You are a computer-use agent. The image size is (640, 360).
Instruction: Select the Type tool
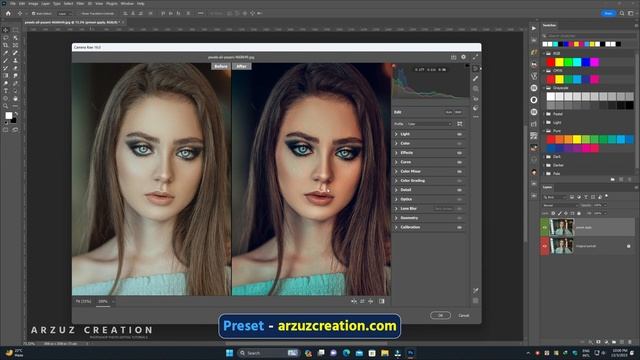[6, 91]
